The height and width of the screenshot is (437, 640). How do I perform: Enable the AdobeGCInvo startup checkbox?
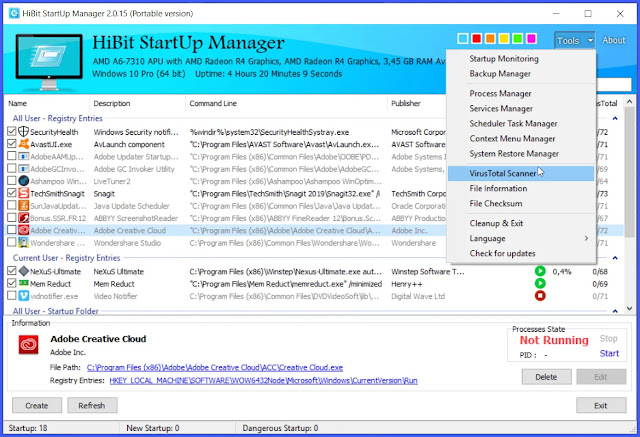pyautogui.click(x=11, y=168)
